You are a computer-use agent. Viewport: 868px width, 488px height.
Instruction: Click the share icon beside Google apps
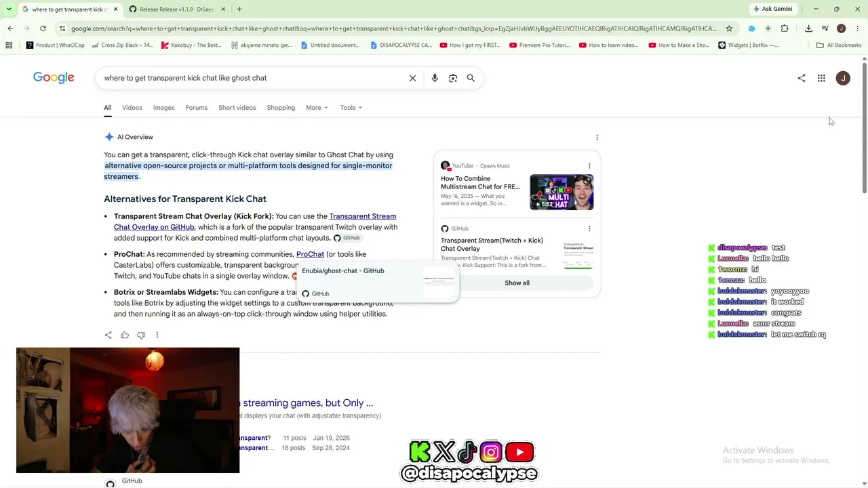(x=802, y=78)
